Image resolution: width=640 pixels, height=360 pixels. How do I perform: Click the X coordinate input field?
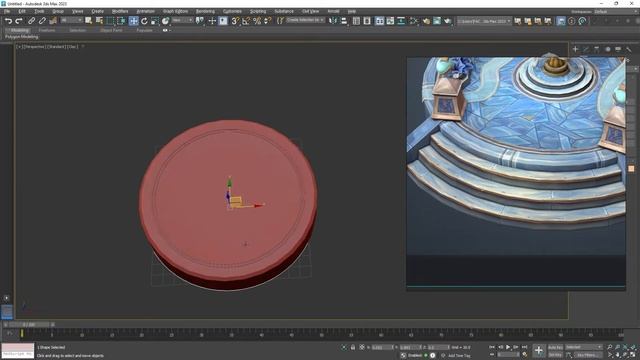(382, 347)
